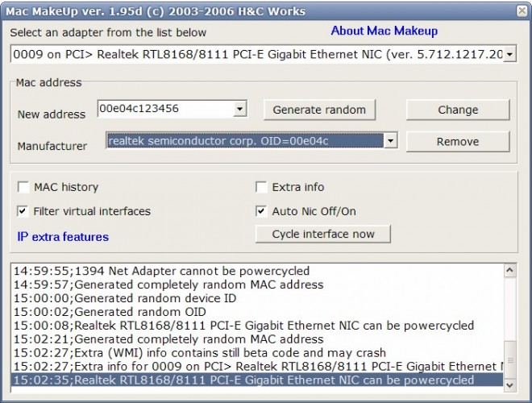Click the Generate random button
This screenshot has height=403, width=532.
[319, 110]
